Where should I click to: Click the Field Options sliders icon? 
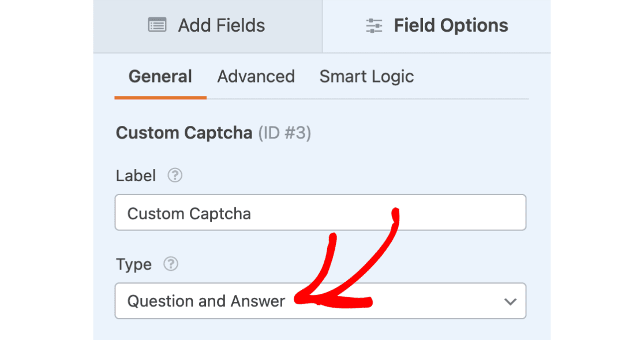pyautogui.click(x=374, y=25)
